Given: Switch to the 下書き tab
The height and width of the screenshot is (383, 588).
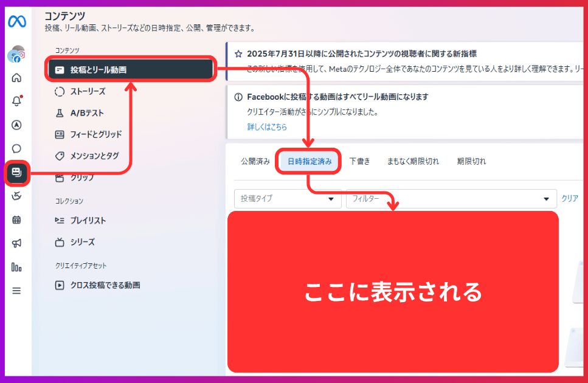Looking at the screenshot, I should 359,162.
